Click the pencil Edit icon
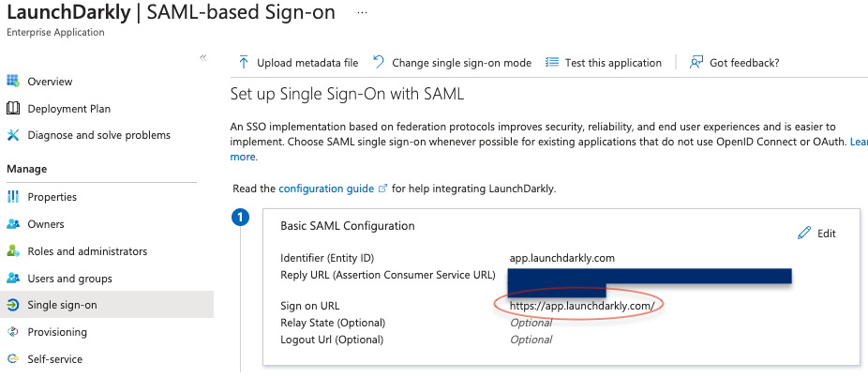This screenshot has width=868, height=378. click(x=804, y=234)
